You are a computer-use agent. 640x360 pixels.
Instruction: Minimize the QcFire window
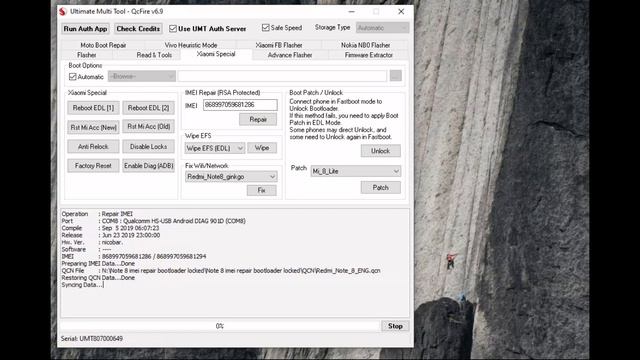(351, 11)
